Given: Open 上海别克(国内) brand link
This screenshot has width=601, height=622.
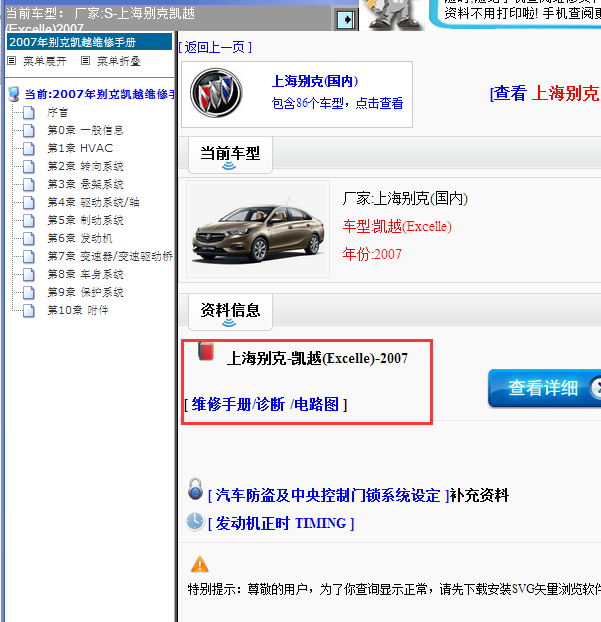Looking at the screenshot, I should (315, 81).
